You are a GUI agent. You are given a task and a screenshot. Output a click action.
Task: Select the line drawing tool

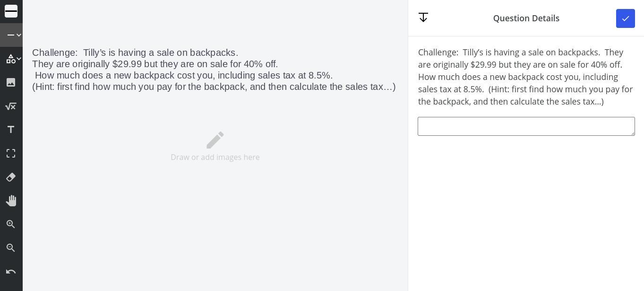coord(10,35)
